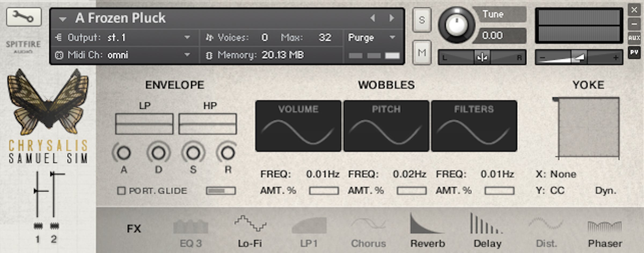Viewport: 644px width, 253px height.
Task: Toggle the Reverb effect icon
Action: pyautogui.click(x=427, y=223)
